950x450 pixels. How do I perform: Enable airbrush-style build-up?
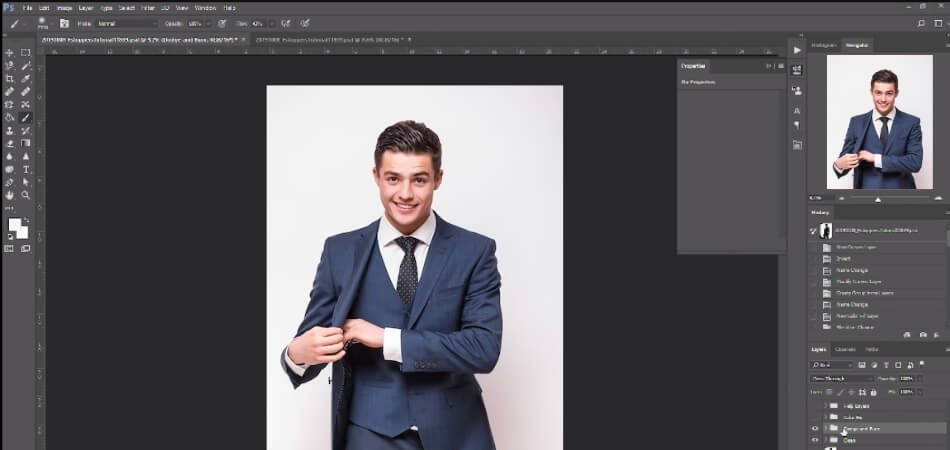285,24
